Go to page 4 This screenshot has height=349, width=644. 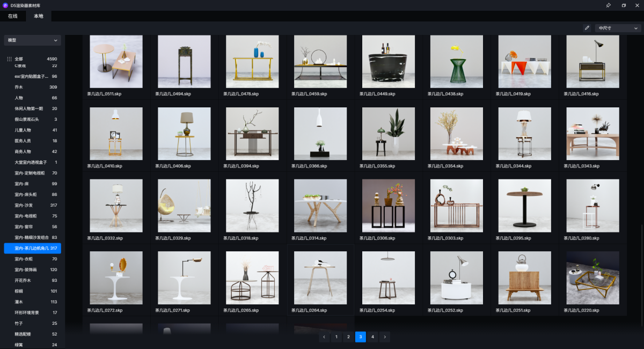pyautogui.click(x=372, y=337)
